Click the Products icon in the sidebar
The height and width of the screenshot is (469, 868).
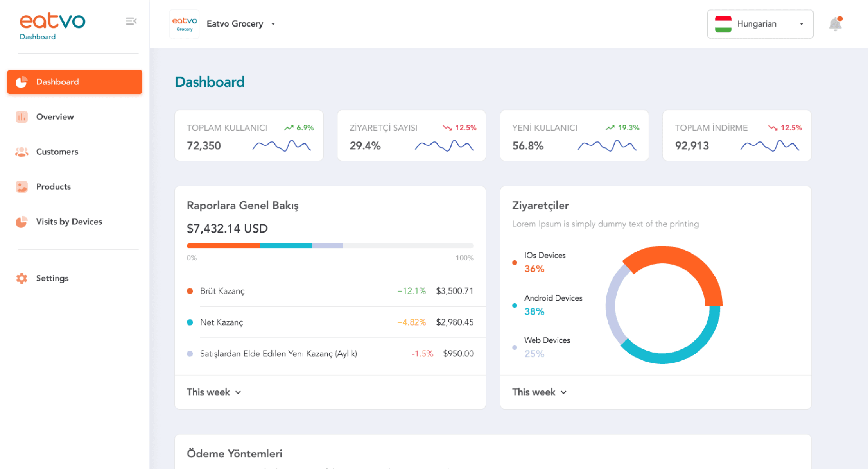pyautogui.click(x=22, y=186)
